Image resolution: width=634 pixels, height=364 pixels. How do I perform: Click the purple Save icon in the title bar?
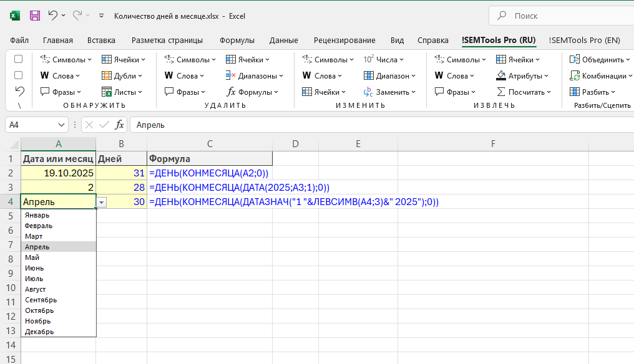35,16
